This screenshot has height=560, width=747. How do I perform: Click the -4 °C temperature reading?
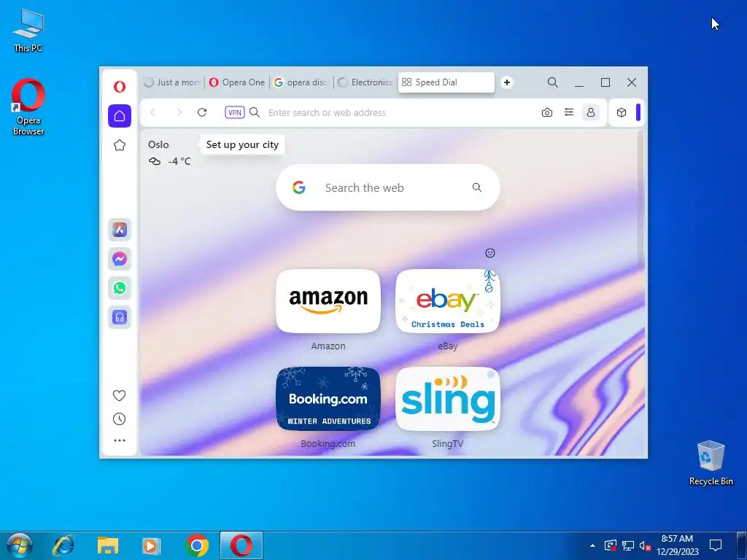tap(179, 161)
